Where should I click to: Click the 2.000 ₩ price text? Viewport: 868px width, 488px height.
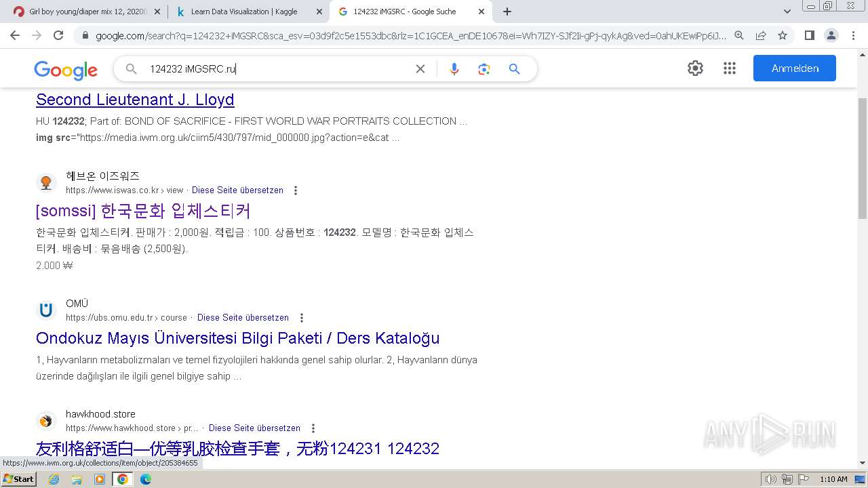(54, 266)
